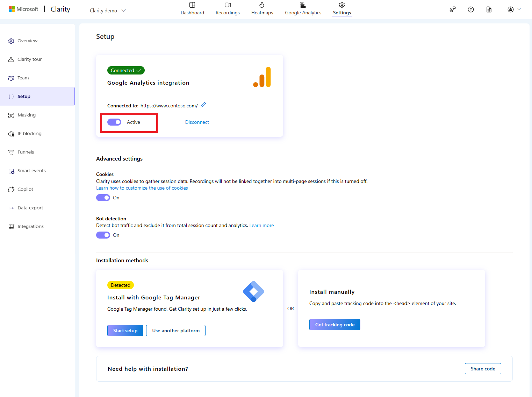Open Integrations in the sidebar
Image resolution: width=532 pixels, height=397 pixels.
coord(37,226)
